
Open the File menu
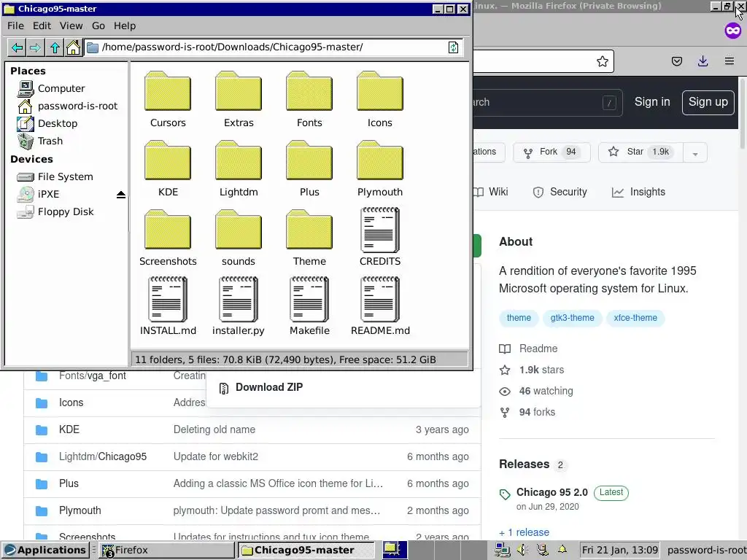(15, 26)
